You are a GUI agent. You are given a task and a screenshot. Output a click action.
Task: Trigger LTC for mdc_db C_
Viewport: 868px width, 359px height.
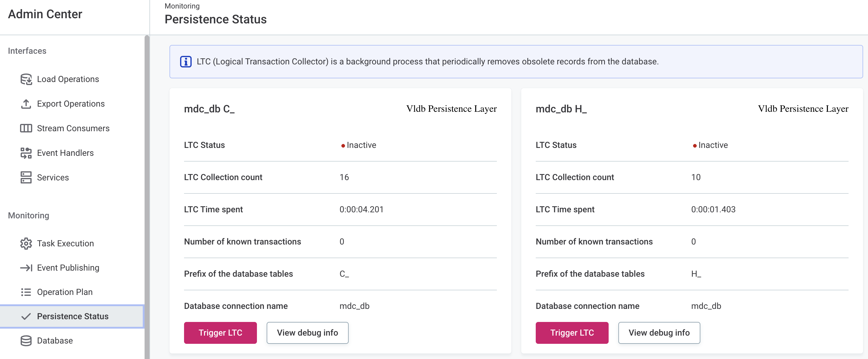[220, 333]
